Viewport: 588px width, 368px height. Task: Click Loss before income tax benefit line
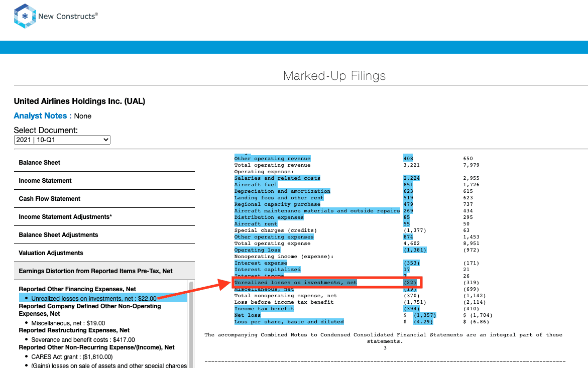[x=284, y=302]
